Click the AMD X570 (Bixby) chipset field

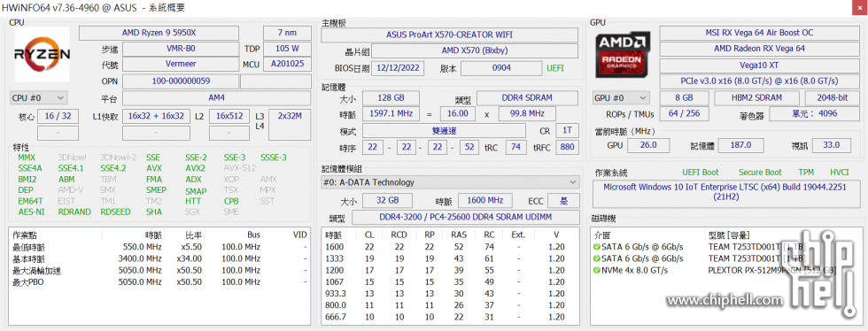(x=475, y=51)
